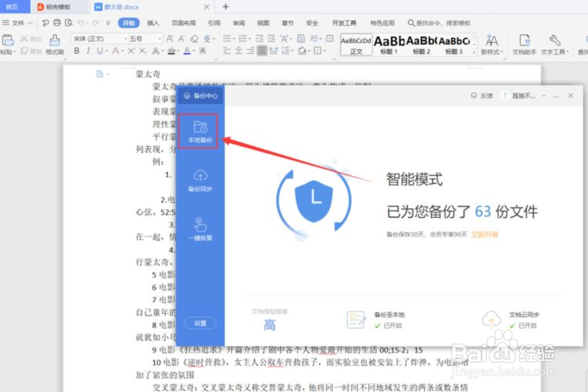Decrease font size with A- icon
588x392 pixels.
(181, 39)
